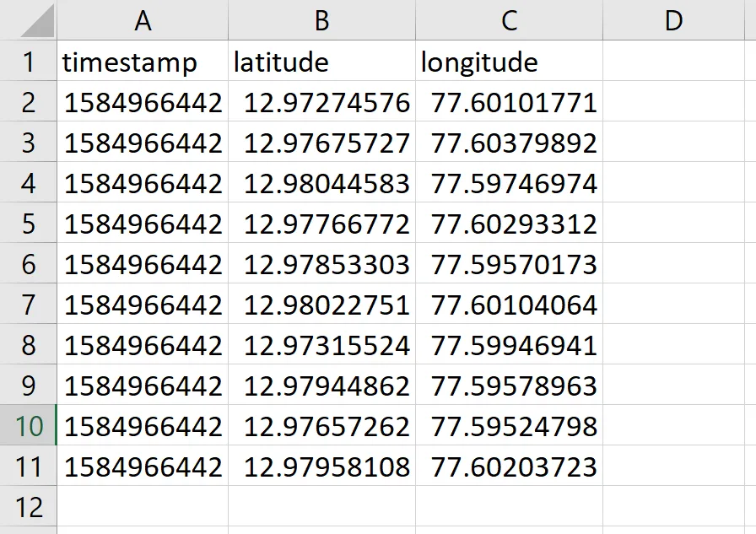This screenshot has width=756, height=534.
Task: Select row header 5
Action: click(x=29, y=224)
